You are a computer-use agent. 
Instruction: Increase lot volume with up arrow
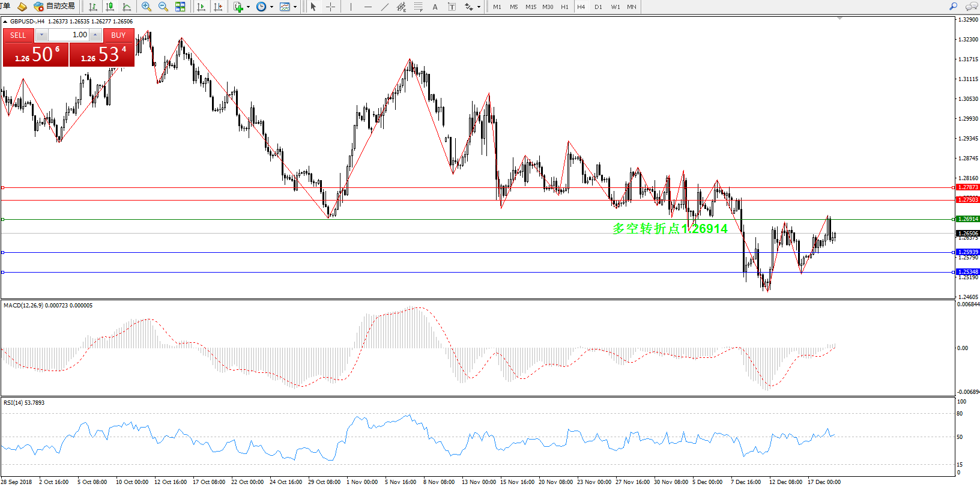pos(95,35)
